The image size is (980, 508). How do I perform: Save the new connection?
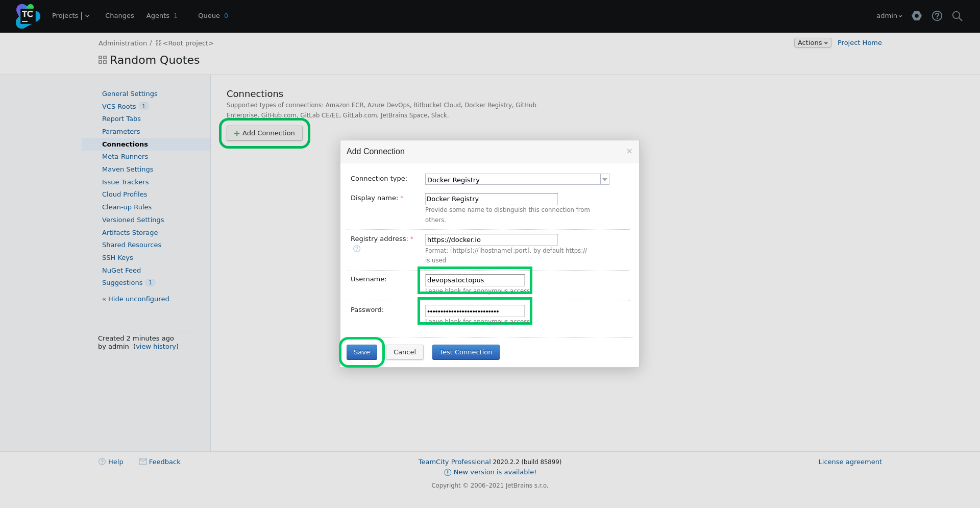tap(362, 352)
